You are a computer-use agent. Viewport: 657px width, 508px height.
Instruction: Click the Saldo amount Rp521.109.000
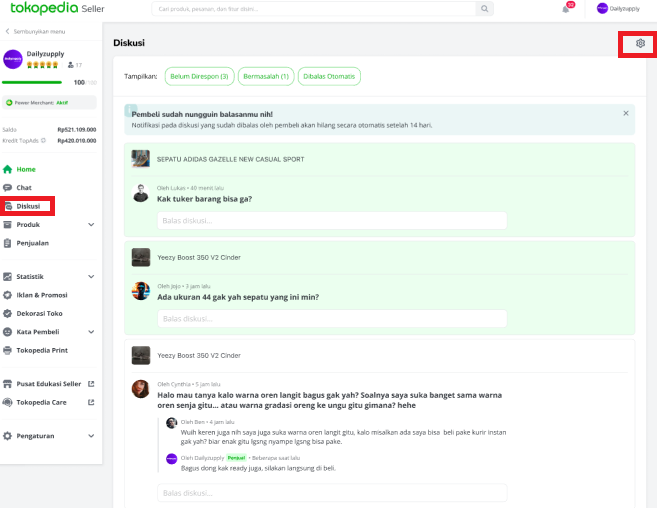77,130
